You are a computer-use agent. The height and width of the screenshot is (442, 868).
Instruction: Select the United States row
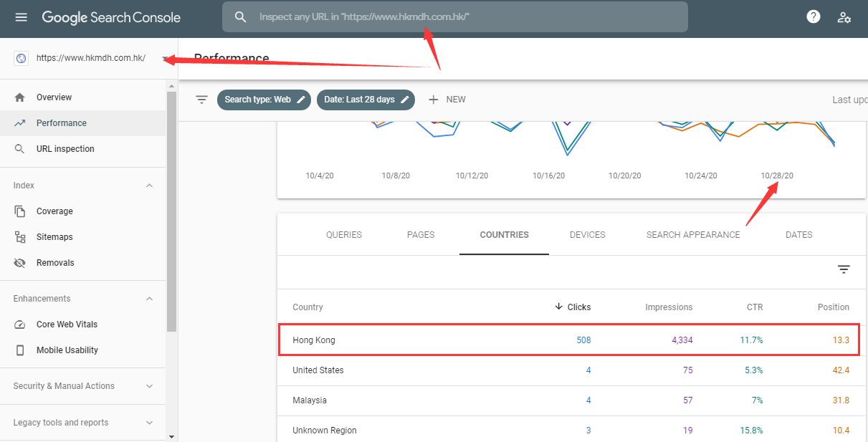(x=571, y=370)
